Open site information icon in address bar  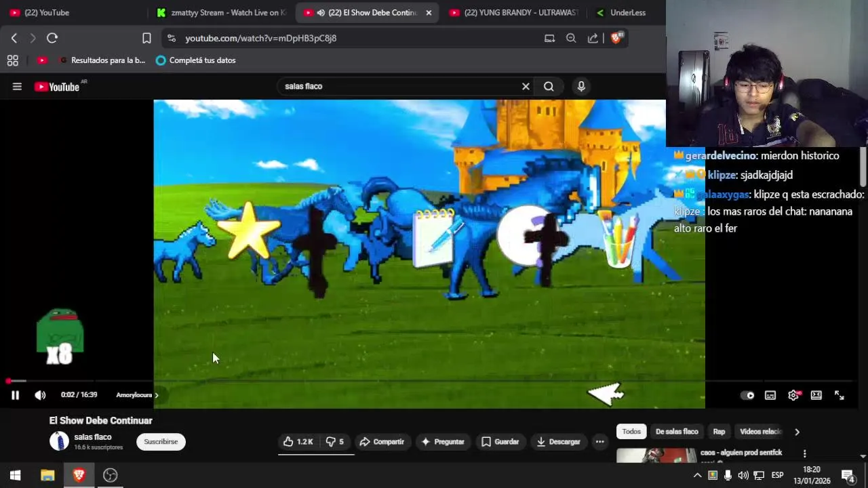172,38
